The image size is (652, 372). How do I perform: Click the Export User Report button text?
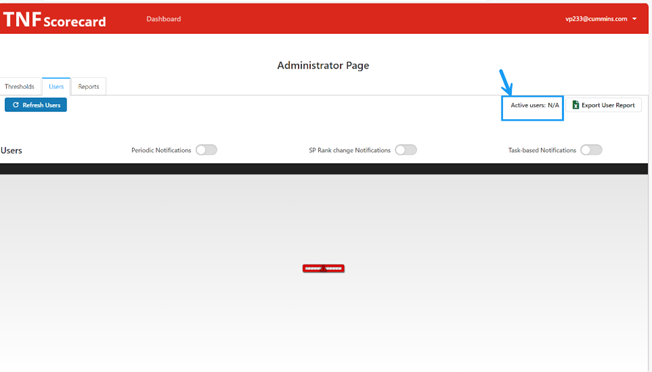pyautogui.click(x=608, y=105)
